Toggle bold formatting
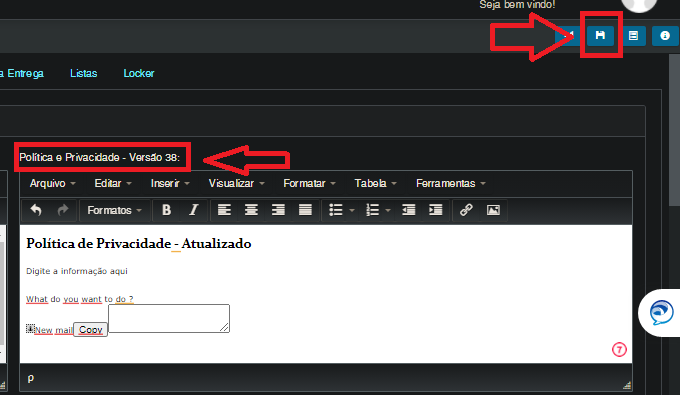This screenshot has height=395, width=680. point(166,210)
